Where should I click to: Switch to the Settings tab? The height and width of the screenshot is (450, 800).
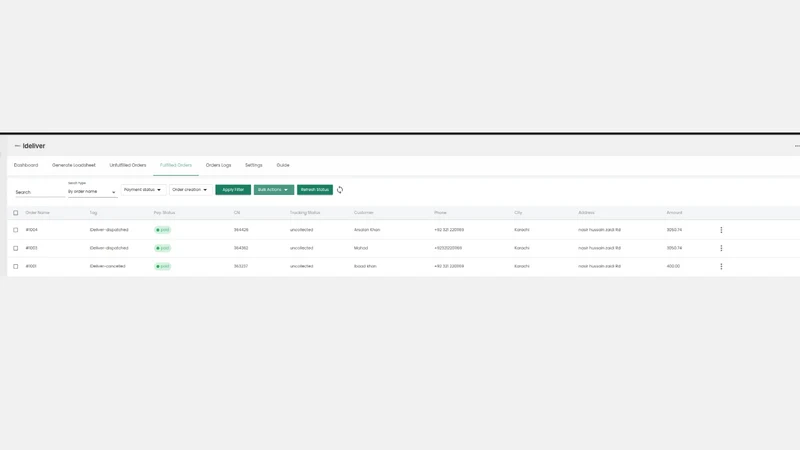pyautogui.click(x=254, y=165)
